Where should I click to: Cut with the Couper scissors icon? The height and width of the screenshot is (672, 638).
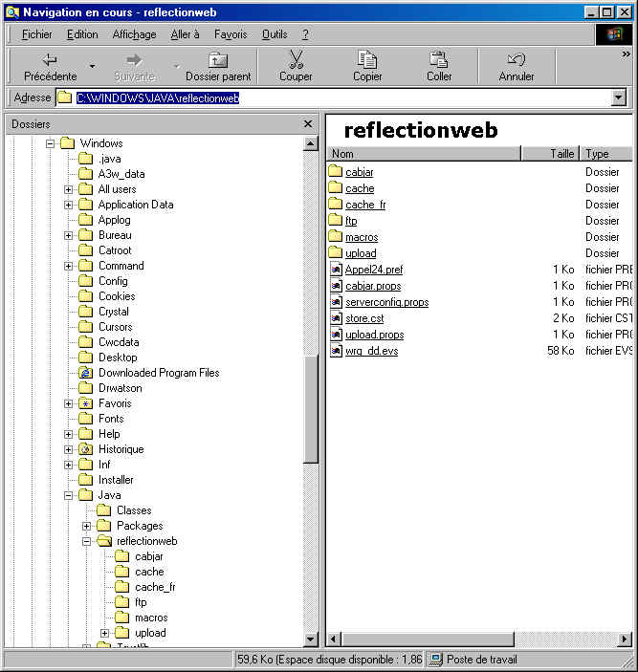[x=296, y=59]
